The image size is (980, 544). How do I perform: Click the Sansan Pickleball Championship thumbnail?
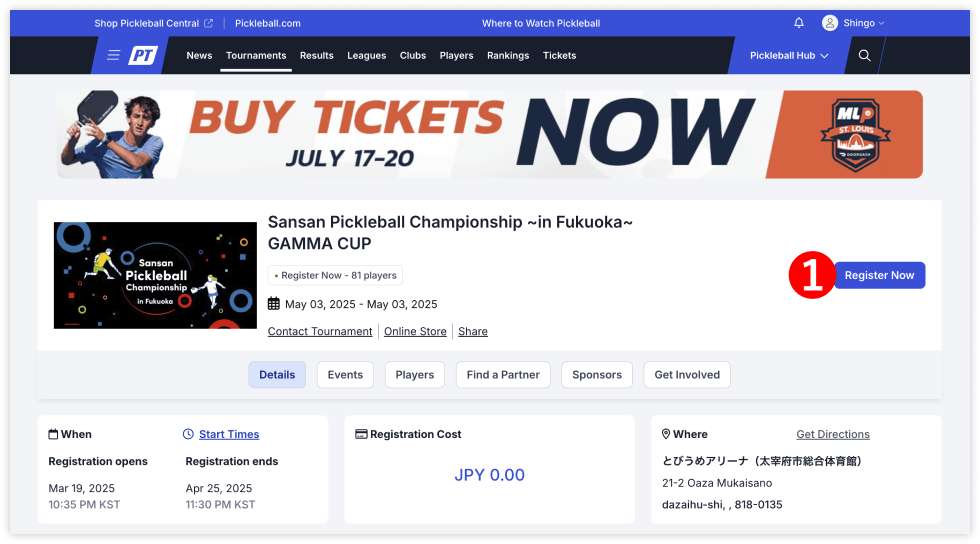point(155,275)
